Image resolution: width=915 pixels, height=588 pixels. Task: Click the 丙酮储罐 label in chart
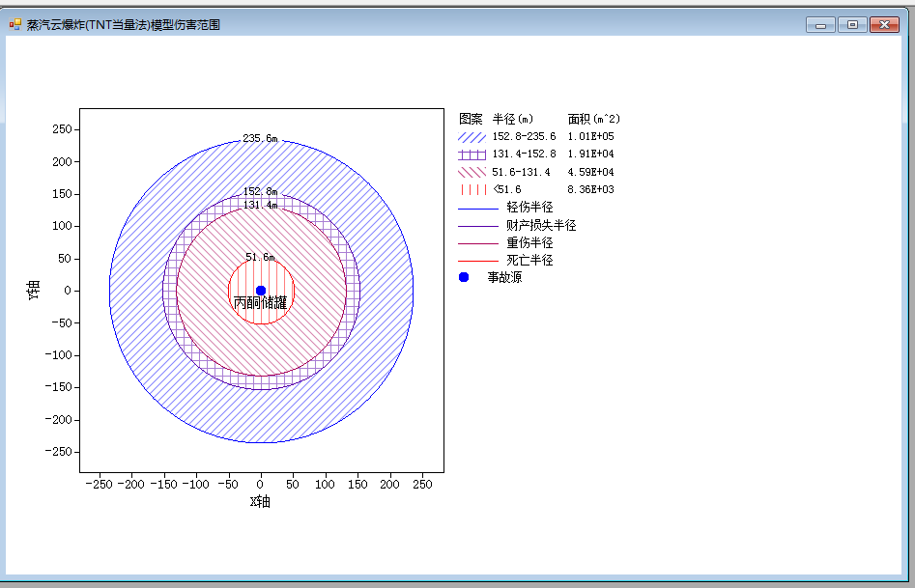pos(260,303)
